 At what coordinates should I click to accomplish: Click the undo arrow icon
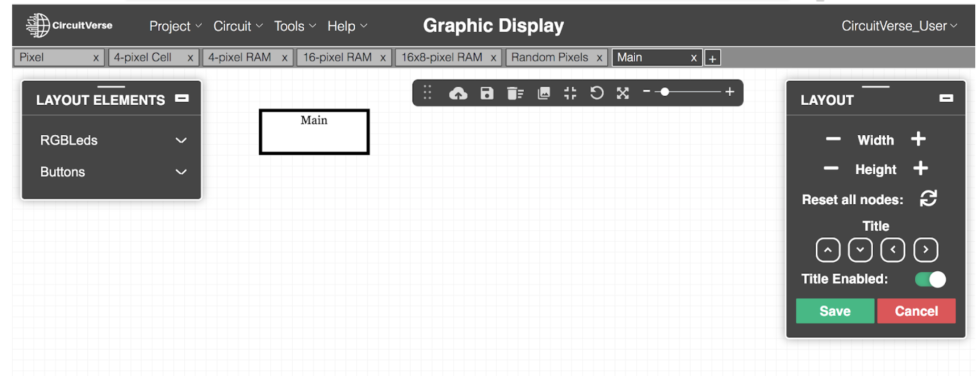click(596, 93)
